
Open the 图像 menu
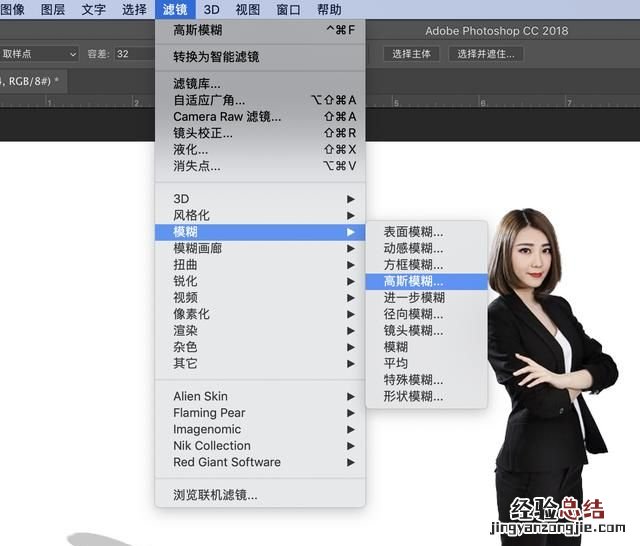12,9
